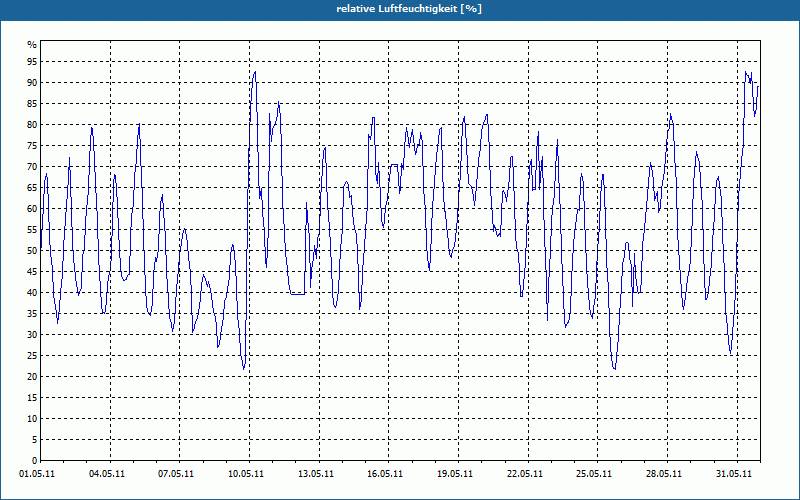The image size is (800, 500).
Task: Select the x-axis date label 13.05.11
Action: tap(316, 473)
